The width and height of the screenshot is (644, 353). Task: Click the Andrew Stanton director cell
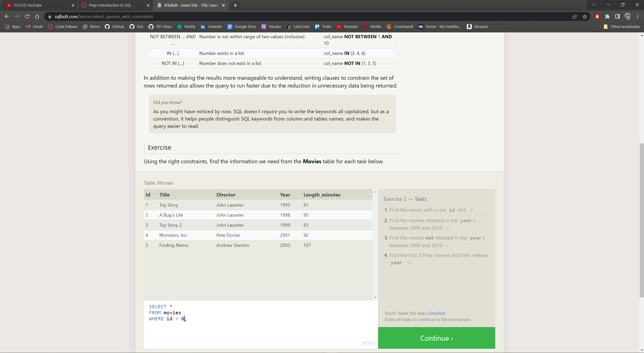click(233, 245)
